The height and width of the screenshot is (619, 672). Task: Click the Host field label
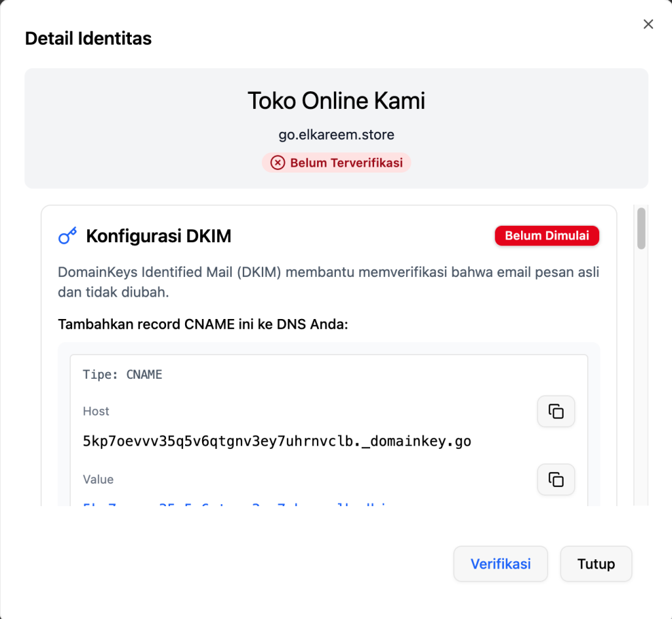(x=96, y=412)
